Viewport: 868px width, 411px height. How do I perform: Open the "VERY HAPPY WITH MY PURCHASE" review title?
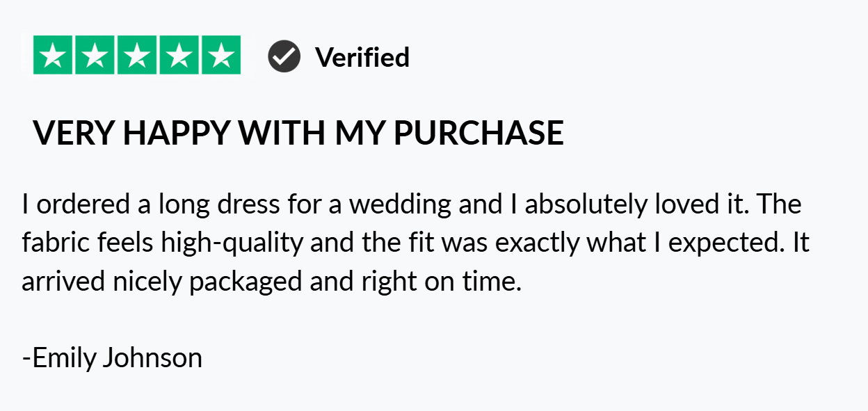[298, 133]
